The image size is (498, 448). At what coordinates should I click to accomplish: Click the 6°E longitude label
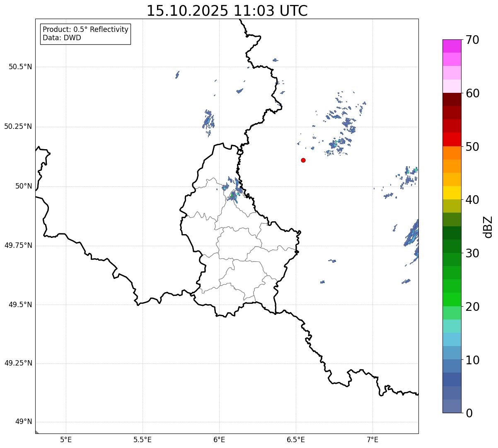pos(219,440)
